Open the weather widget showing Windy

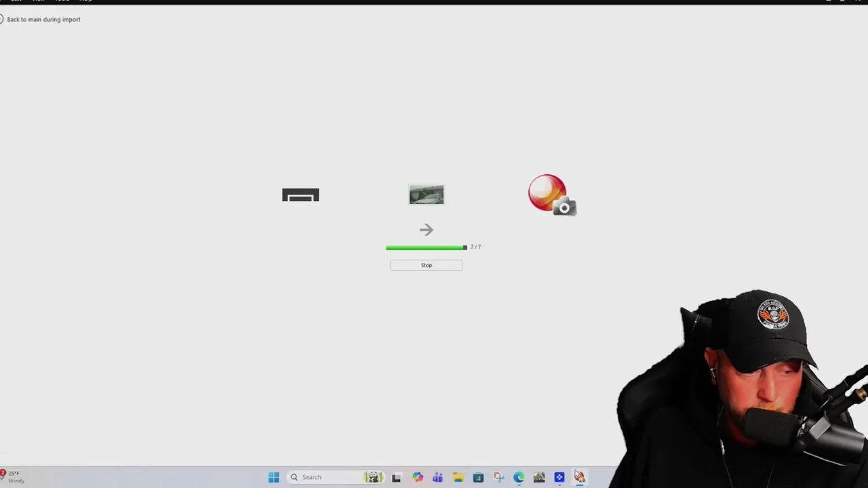(14, 477)
